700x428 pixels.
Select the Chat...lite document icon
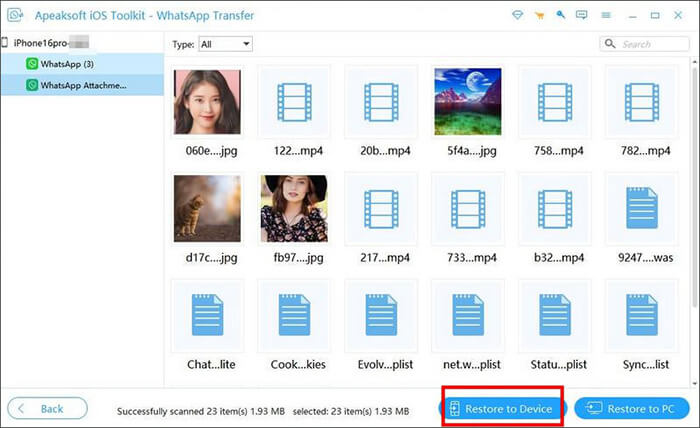click(208, 315)
